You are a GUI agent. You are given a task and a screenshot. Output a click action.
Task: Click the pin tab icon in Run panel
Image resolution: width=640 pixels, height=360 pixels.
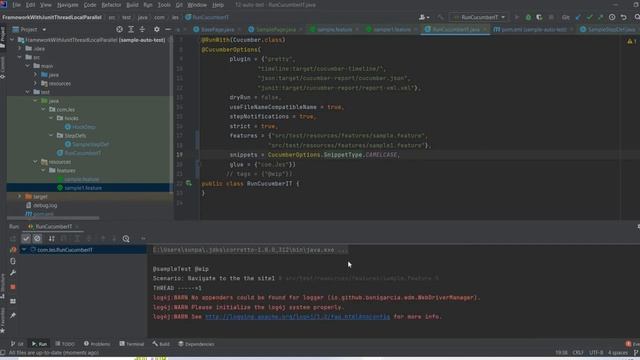(13, 315)
